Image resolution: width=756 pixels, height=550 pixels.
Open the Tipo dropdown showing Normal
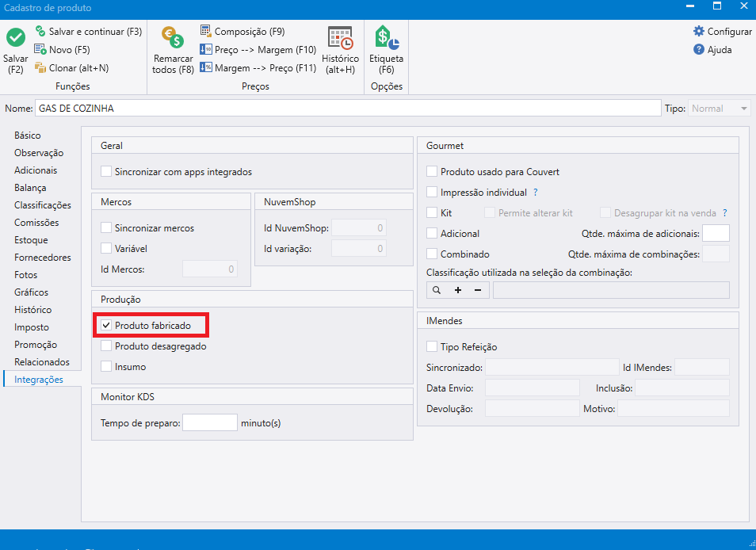tap(719, 109)
